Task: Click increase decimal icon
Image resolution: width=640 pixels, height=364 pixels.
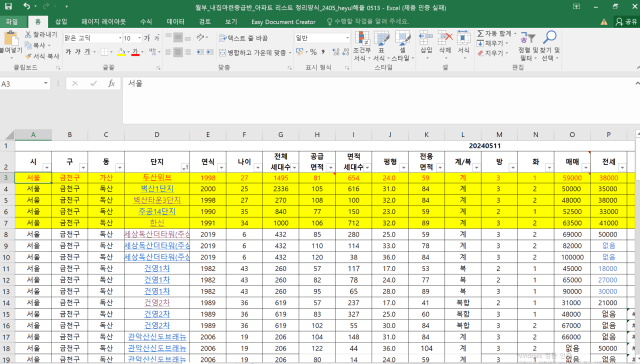Action: click(x=336, y=52)
